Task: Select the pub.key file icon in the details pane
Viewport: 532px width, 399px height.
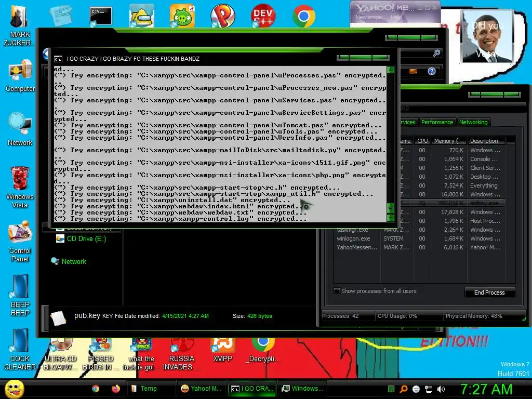Action: 58,318
